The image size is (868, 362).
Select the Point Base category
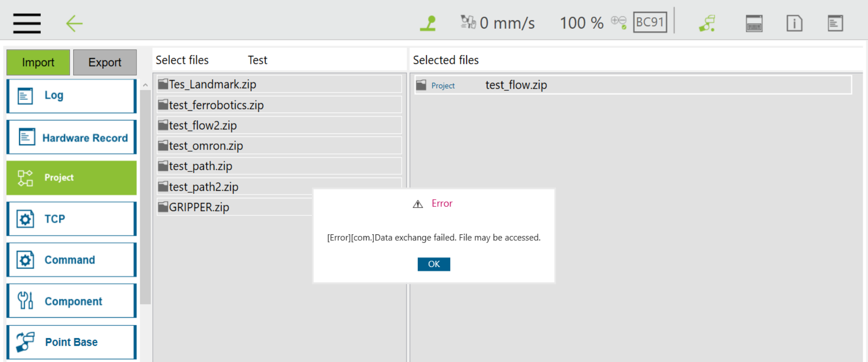[71, 342]
